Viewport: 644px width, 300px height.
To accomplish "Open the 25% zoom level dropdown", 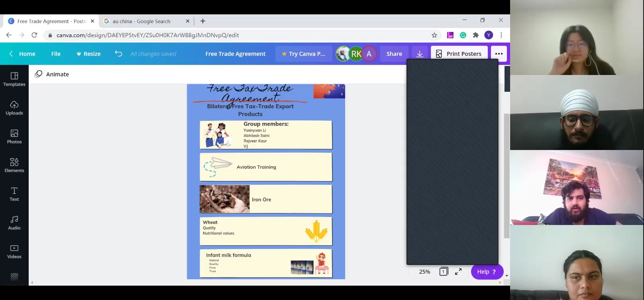I will 424,272.
